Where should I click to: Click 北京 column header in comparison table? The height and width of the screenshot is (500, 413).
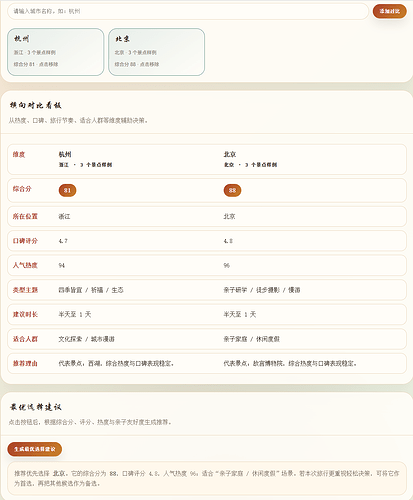(x=230, y=154)
